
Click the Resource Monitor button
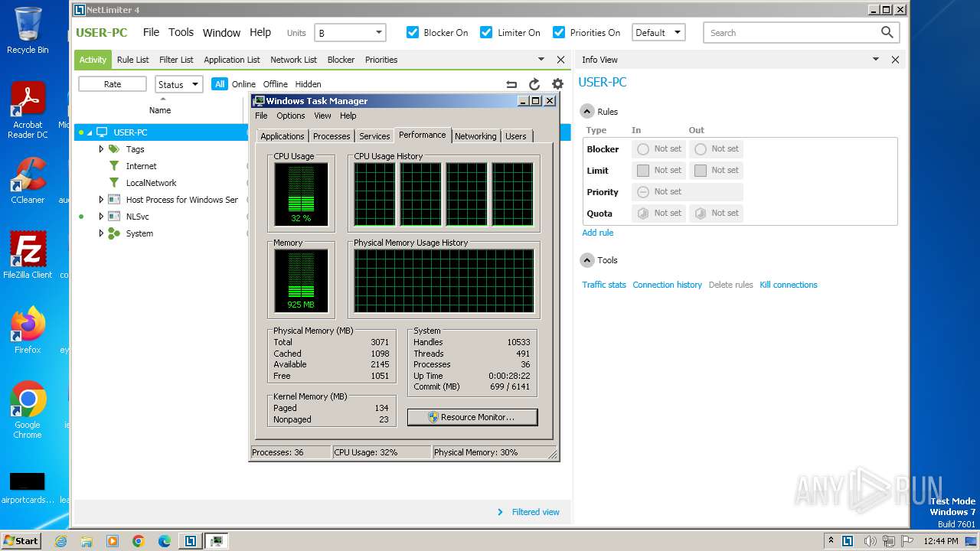tap(472, 417)
